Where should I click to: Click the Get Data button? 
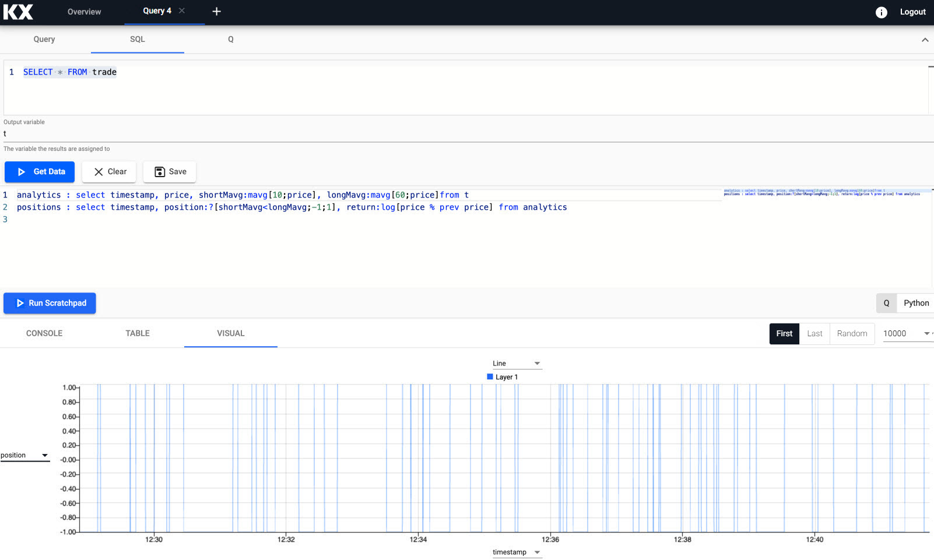tap(40, 172)
